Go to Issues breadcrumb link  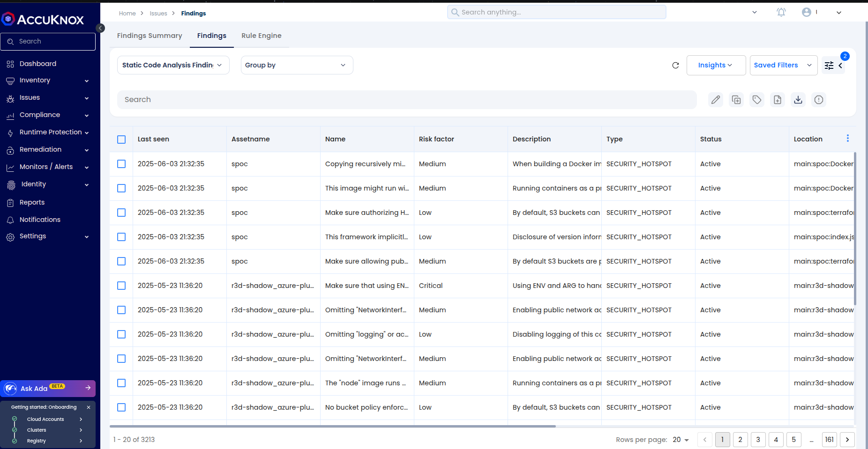click(x=158, y=14)
